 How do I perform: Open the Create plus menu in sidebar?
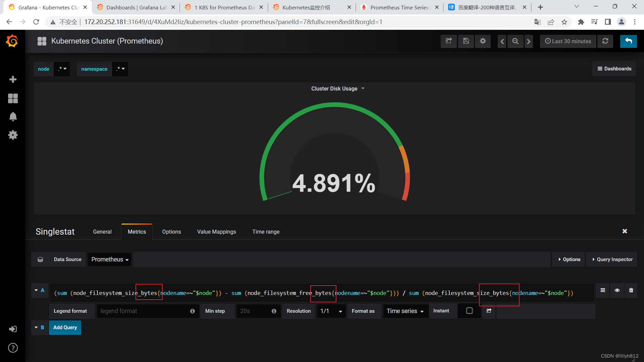(x=13, y=79)
